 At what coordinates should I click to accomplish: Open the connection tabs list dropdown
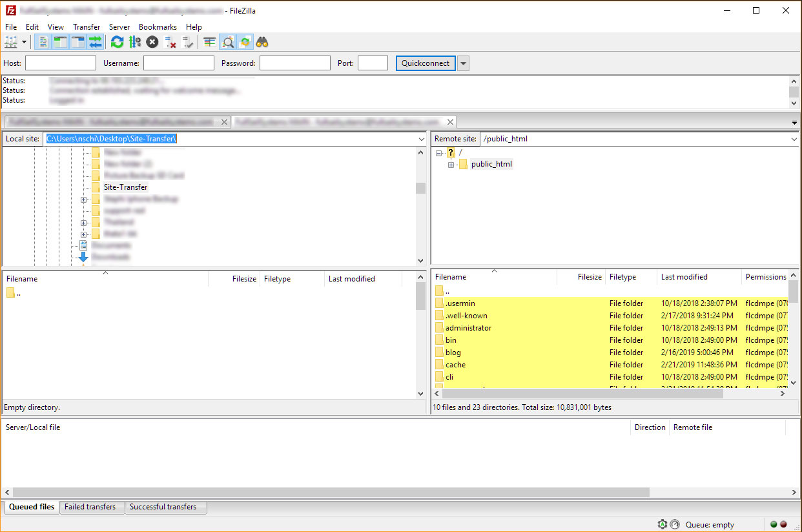(794, 122)
